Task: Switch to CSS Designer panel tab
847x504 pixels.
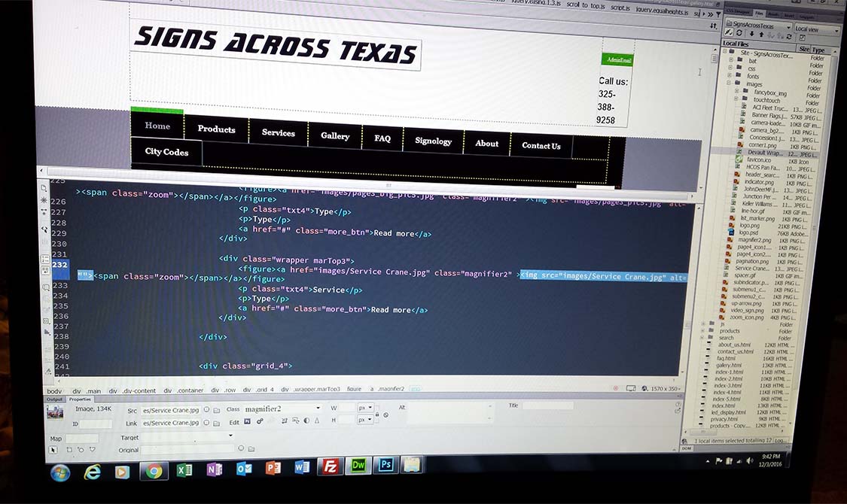Action: pyautogui.click(x=738, y=13)
